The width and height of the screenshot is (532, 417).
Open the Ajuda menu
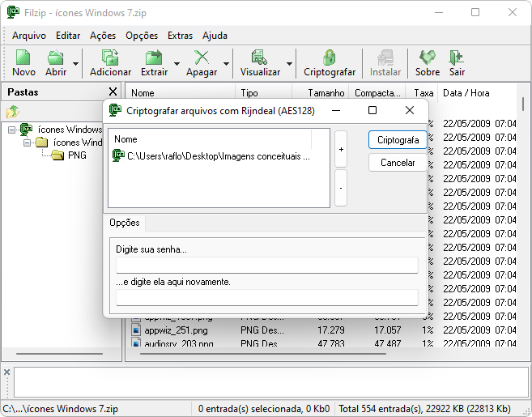(215, 36)
